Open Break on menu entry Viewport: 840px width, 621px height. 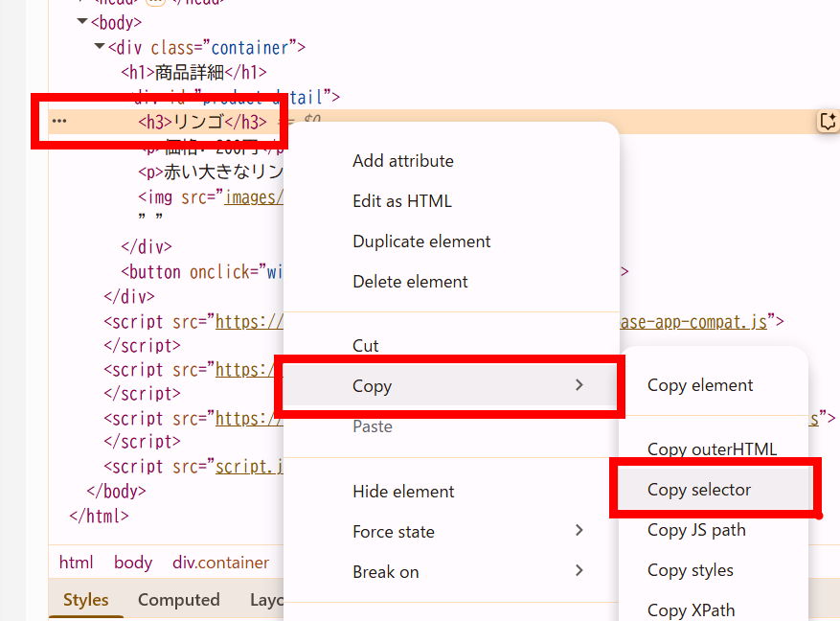tap(386, 572)
